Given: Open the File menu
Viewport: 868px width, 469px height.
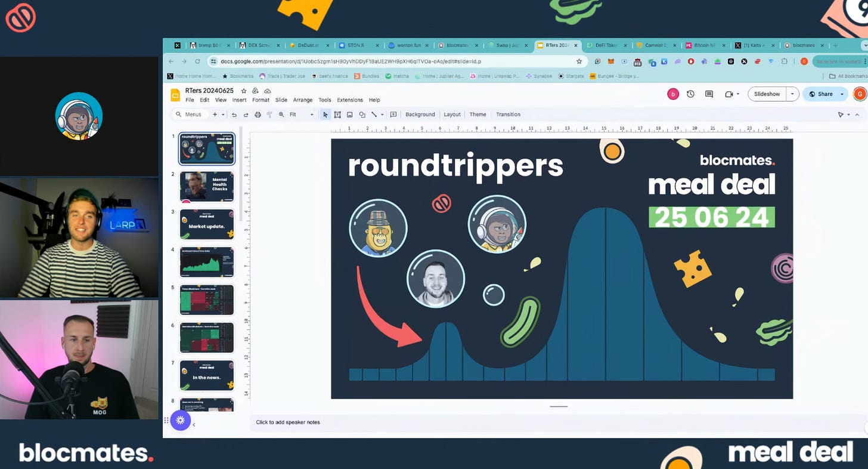Looking at the screenshot, I should coord(190,100).
